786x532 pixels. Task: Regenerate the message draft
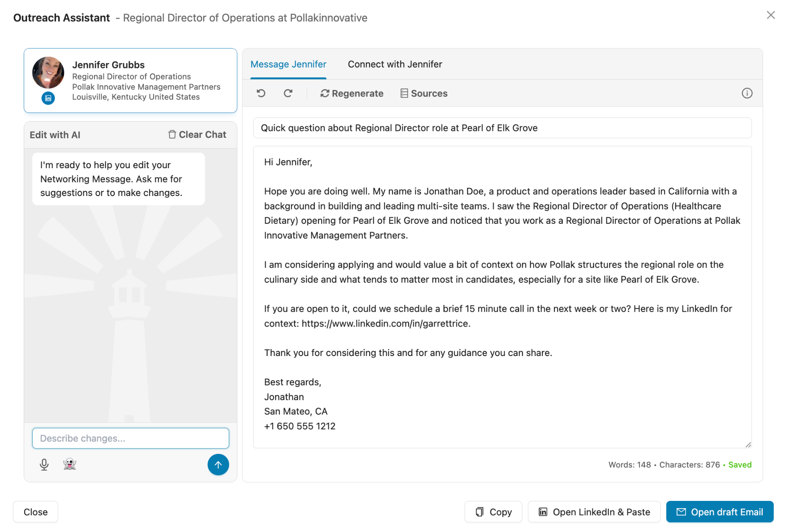(x=352, y=93)
